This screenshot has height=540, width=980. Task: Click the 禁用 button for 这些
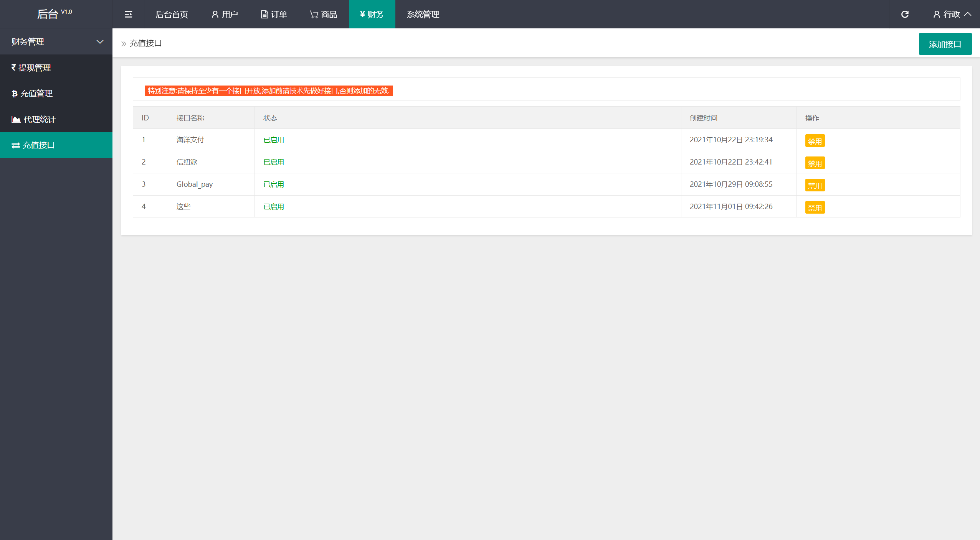tap(815, 207)
